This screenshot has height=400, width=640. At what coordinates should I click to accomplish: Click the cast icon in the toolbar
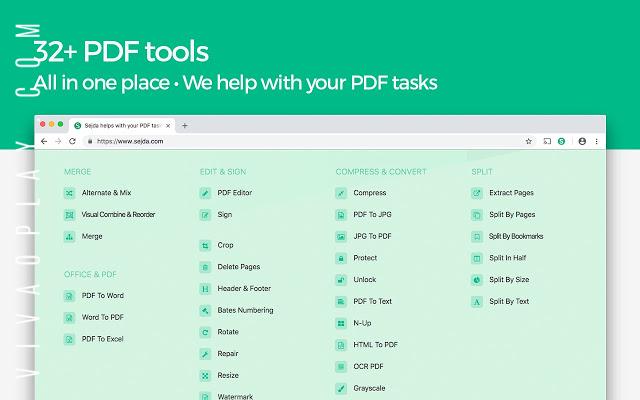coord(547,141)
